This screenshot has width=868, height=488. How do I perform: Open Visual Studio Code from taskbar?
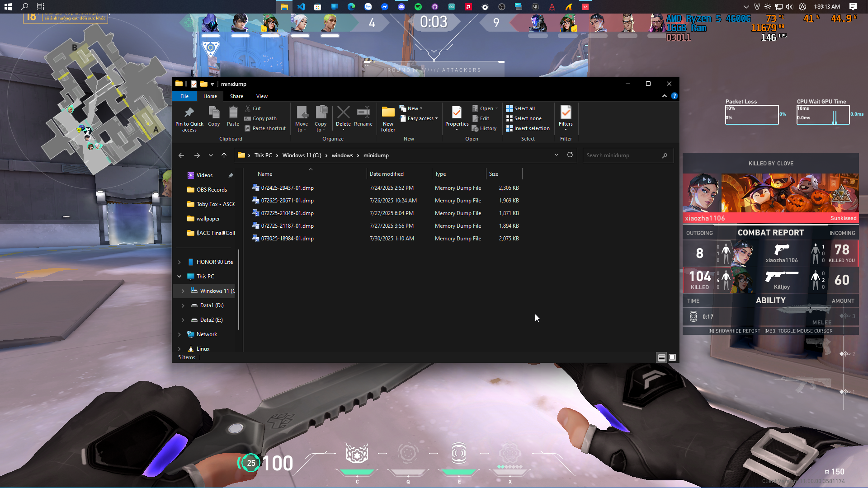(301, 7)
